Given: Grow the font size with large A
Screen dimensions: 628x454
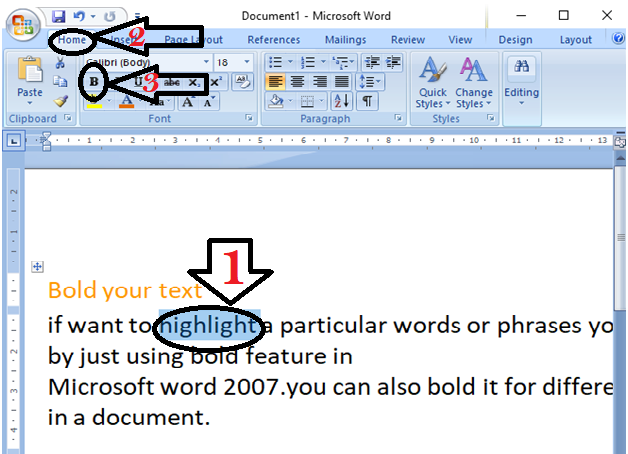Looking at the screenshot, I should 187,102.
